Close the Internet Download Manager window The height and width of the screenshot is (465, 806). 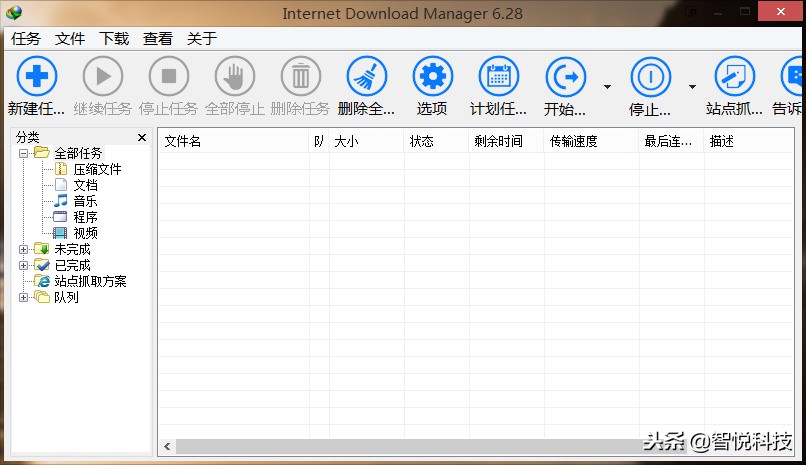(781, 11)
